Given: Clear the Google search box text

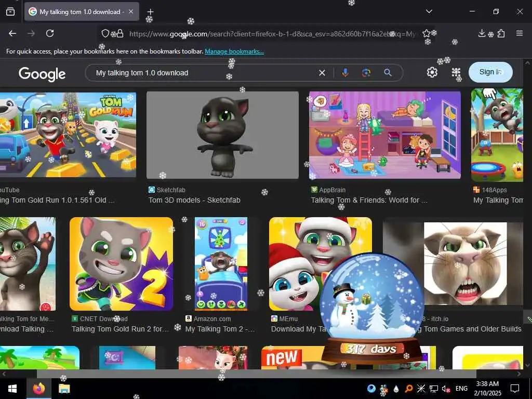Looking at the screenshot, I should pyautogui.click(x=322, y=73).
